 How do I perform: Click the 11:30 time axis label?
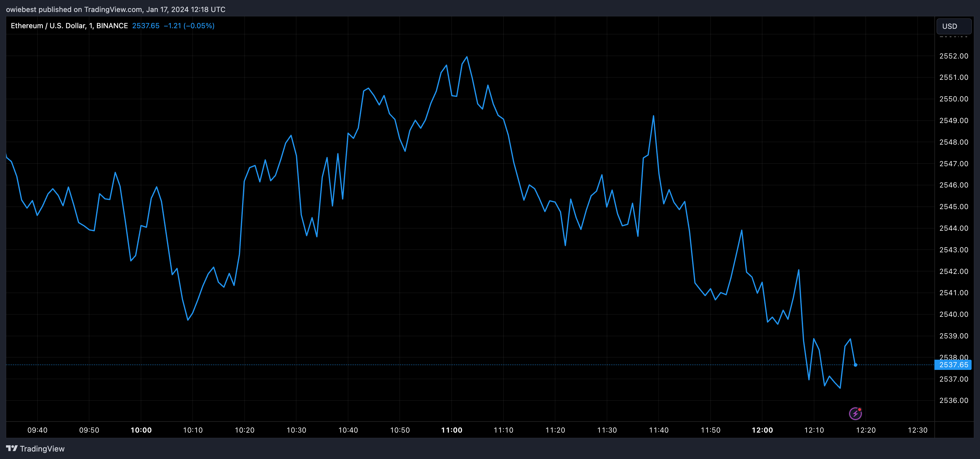point(607,430)
